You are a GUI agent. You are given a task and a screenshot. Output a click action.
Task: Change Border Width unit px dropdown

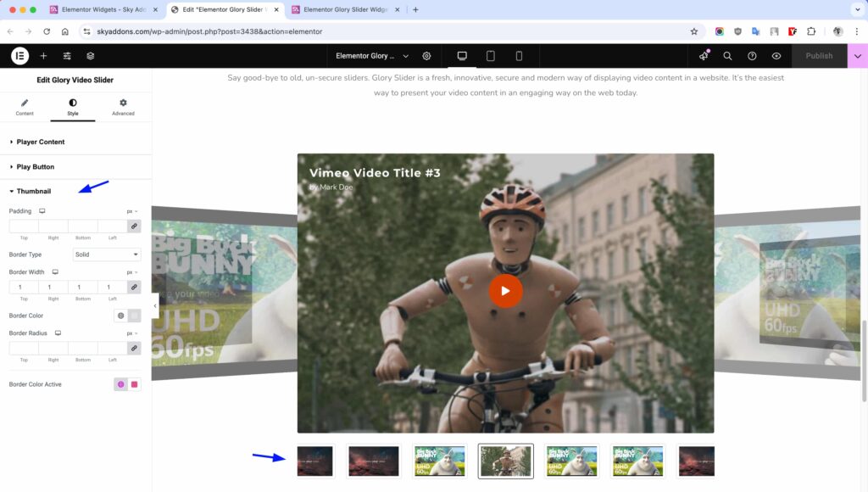click(x=131, y=272)
